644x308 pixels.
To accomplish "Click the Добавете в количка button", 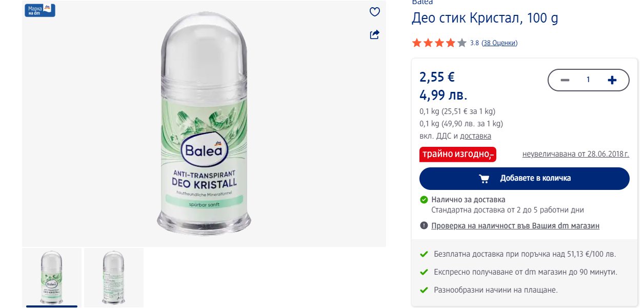I will [524, 179].
